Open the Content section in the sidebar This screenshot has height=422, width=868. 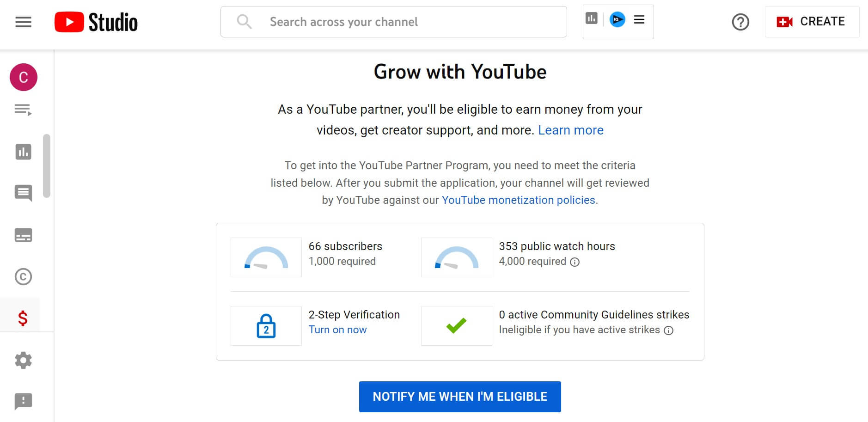tap(23, 110)
